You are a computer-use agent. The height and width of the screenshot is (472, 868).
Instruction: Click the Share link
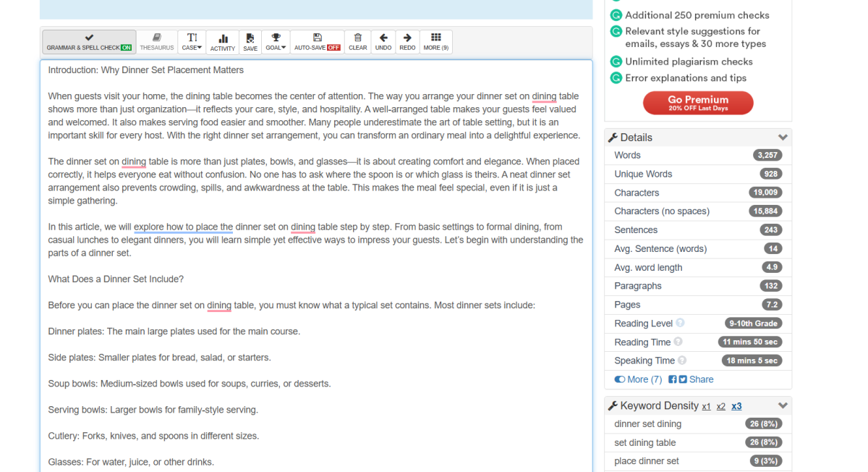[x=701, y=379]
